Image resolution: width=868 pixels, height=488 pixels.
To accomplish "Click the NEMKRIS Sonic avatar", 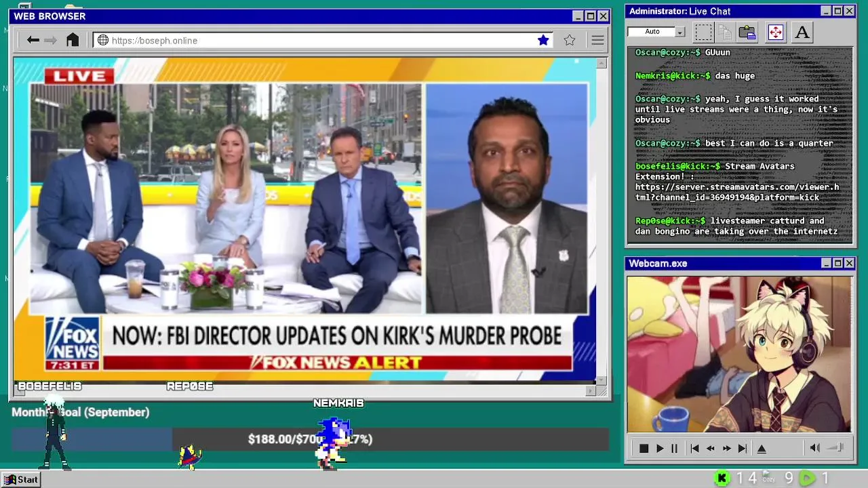I will tap(334, 444).
